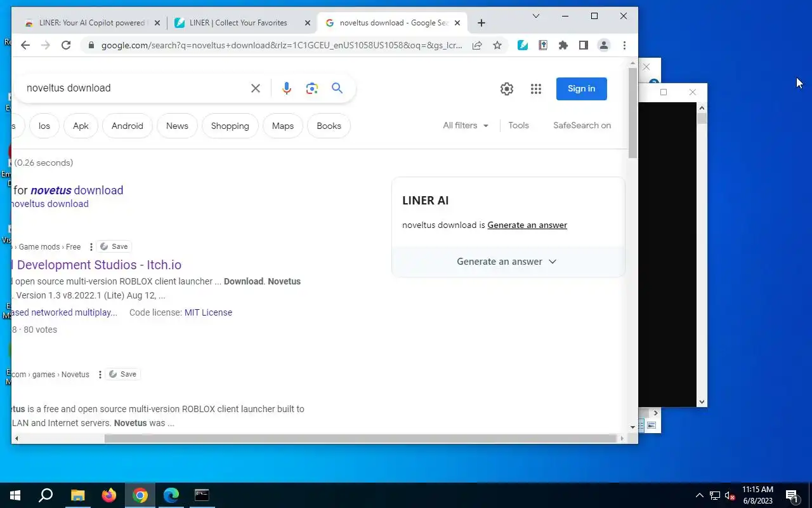The width and height of the screenshot is (812, 508).
Task: Open options for the Itch.io result
Action: point(91,246)
